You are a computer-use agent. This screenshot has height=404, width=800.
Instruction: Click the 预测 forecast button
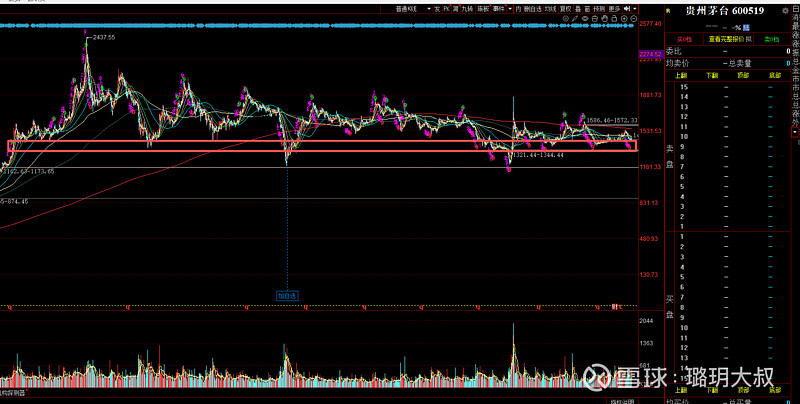pos(599,9)
